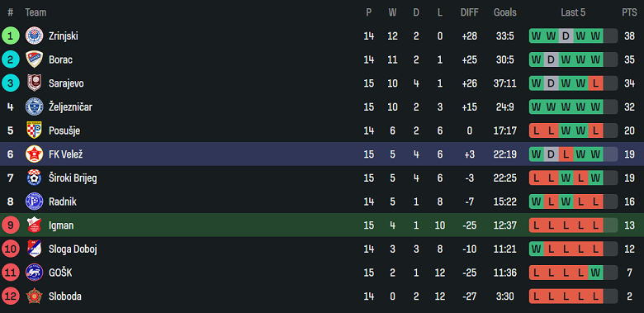Sort table by PTS column header
Screen dimensions: 644x313
tap(629, 12)
